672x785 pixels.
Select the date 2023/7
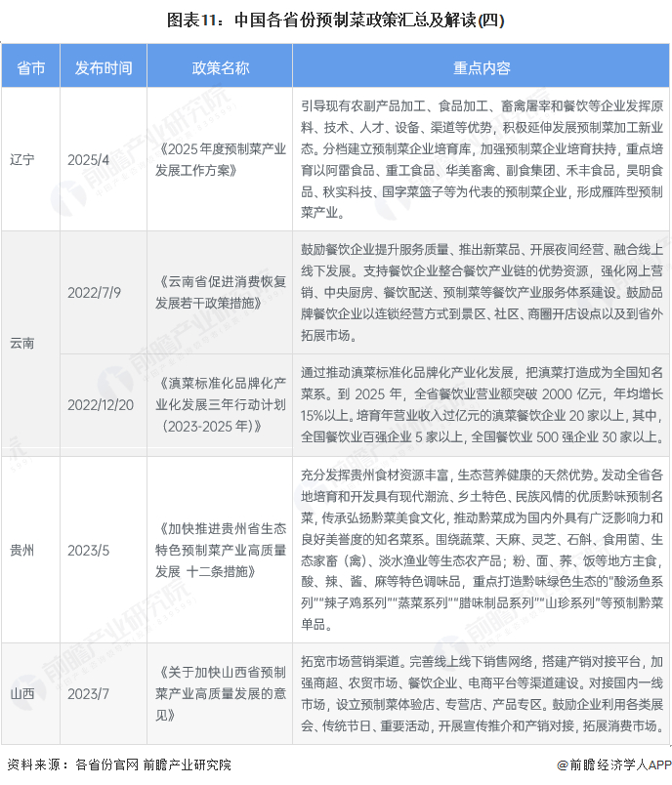tap(88, 693)
